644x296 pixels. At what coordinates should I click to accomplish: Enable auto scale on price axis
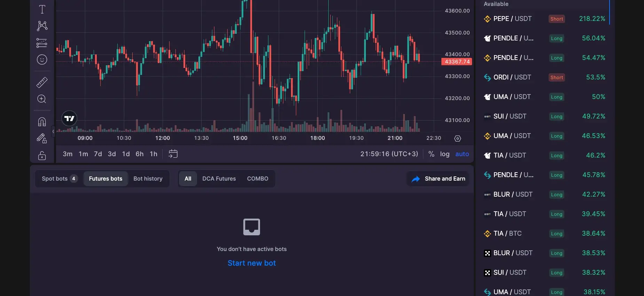tap(462, 154)
